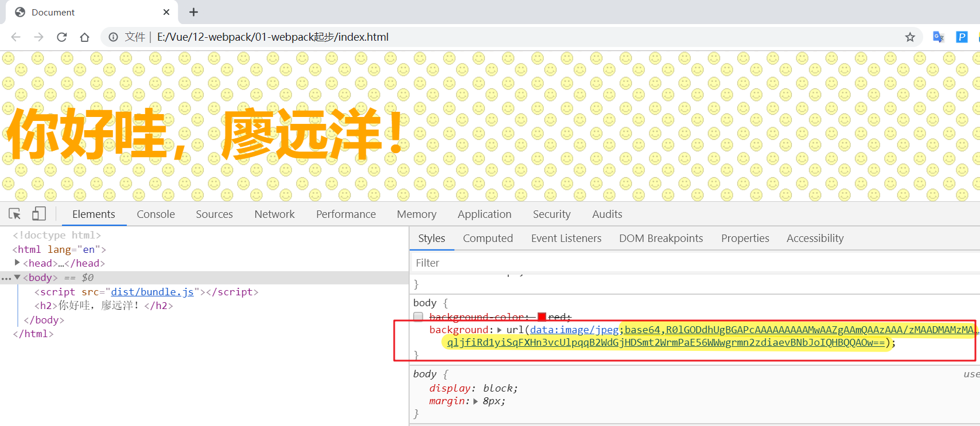Viewport: 980px width, 426px height.
Task: Switch to the Elements panel
Action: [x=94, y=214]
